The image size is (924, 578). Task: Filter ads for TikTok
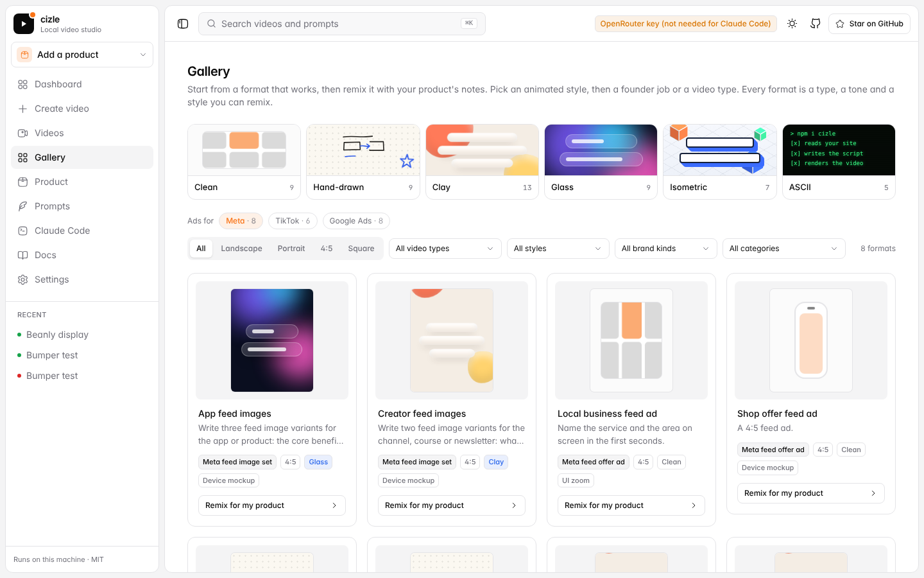(293, 221)
